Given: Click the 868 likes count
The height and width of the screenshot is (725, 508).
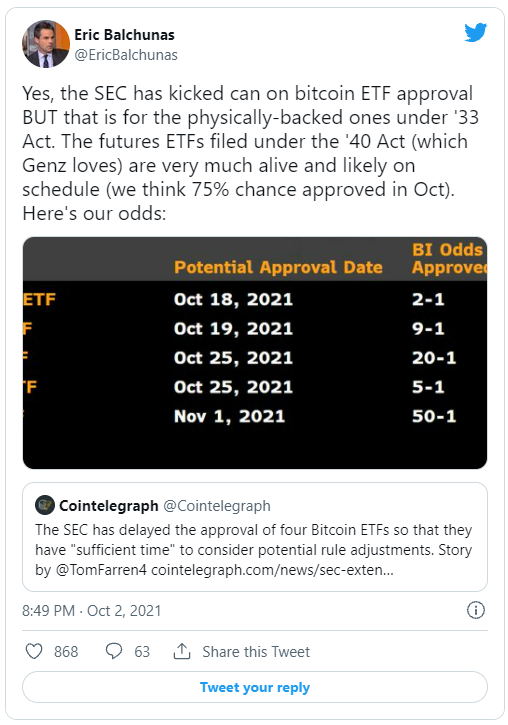Looking at the screenshot, I should tap(66, 651).
